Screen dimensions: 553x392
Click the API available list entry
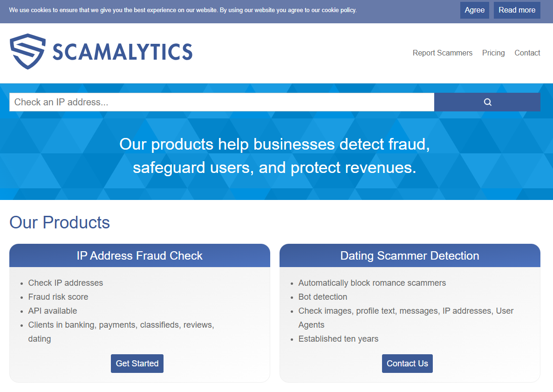[x=53, y=310]
